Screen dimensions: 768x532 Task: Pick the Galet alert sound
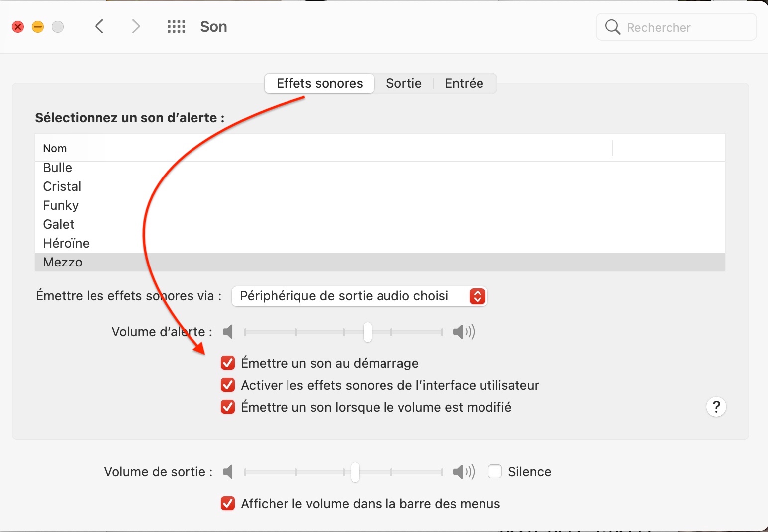[x=380, y=224]
